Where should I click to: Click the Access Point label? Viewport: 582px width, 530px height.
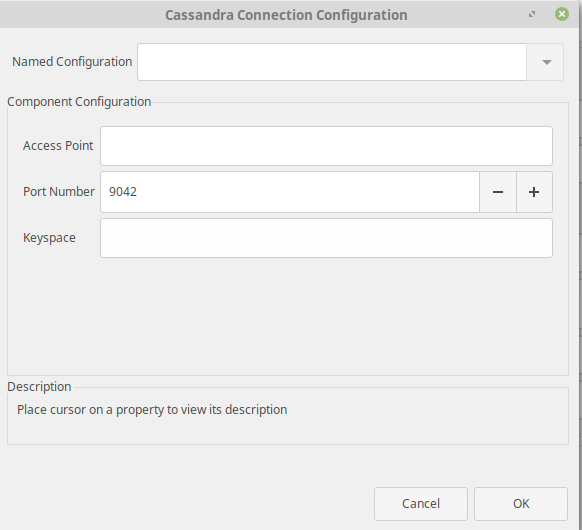point(58,145)
